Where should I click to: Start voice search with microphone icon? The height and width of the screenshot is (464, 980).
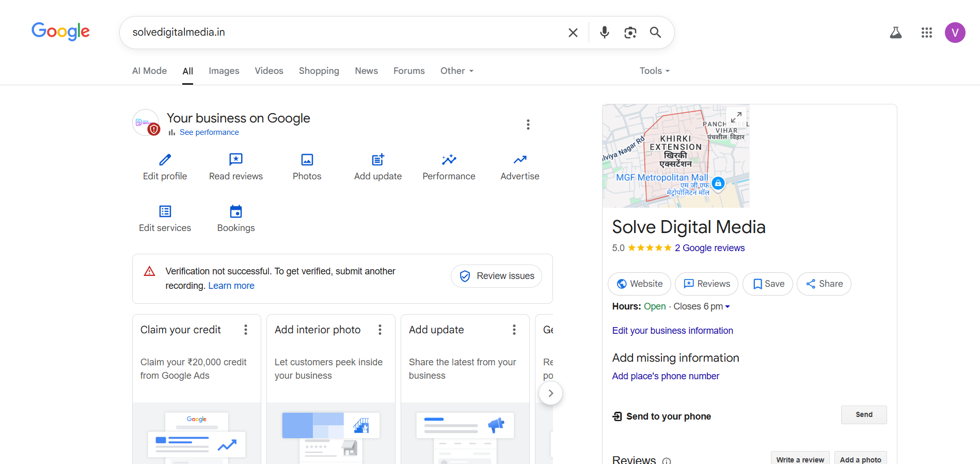[604, 33]
